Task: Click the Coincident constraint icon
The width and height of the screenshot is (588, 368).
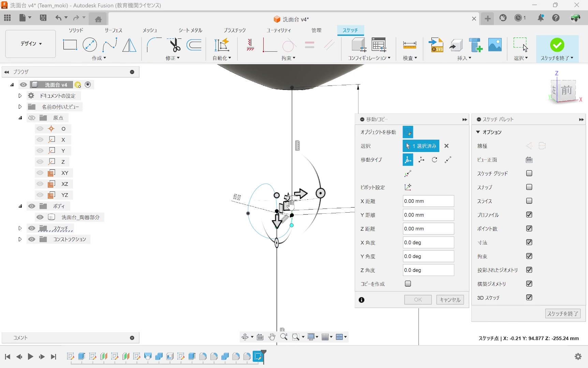Action: point(269,45)
